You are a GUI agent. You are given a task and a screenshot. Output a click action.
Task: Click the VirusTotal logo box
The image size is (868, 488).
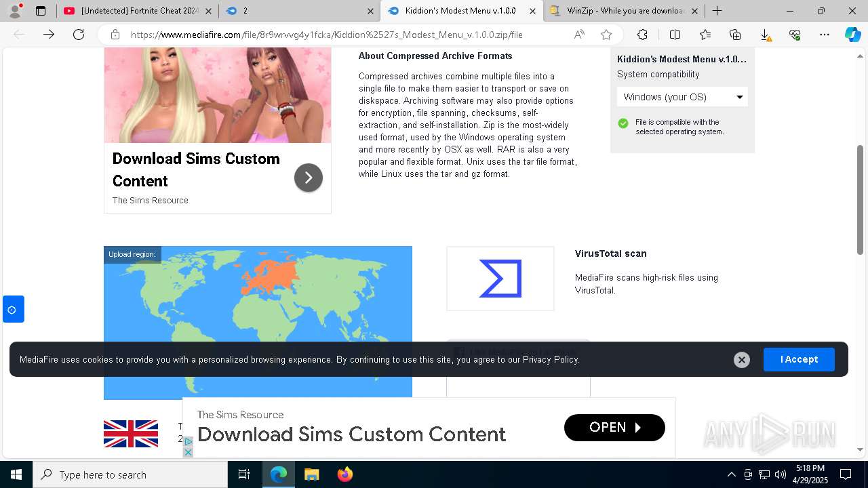(500, 279)
